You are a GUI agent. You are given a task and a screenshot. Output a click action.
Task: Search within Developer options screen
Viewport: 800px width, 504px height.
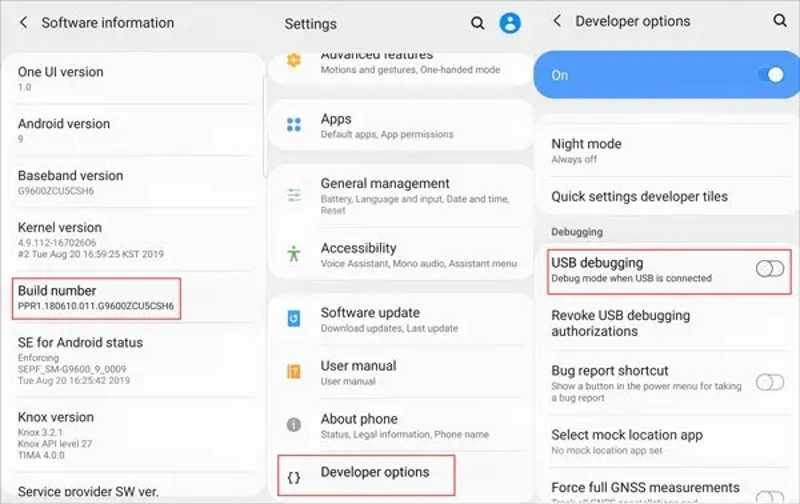tap(780, 20)
